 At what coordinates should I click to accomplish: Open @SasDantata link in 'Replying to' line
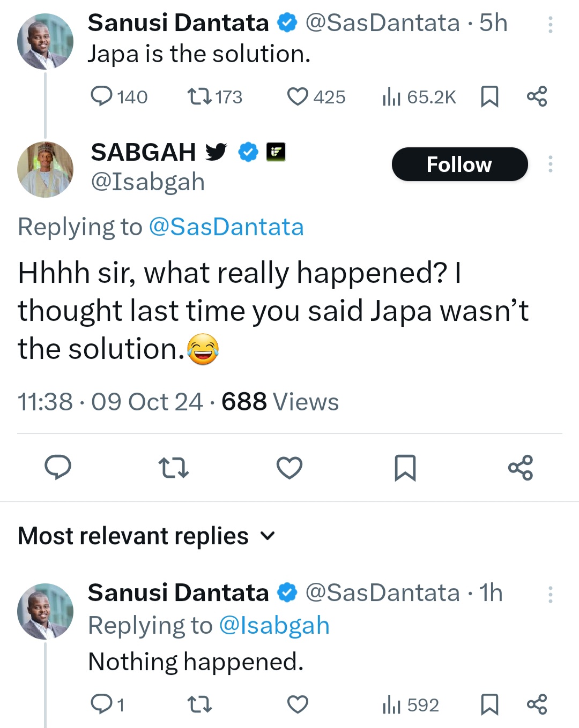pyautogui.click(x=226, y=227)
